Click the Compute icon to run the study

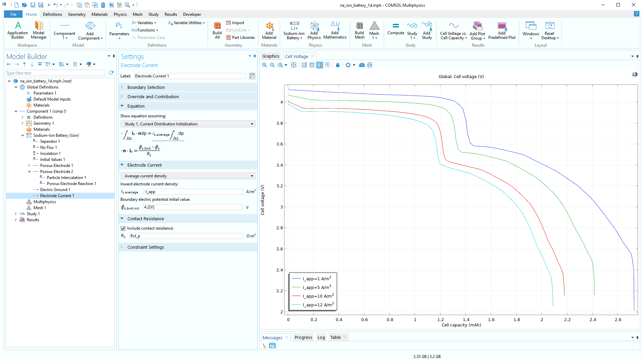pos(396,30)
